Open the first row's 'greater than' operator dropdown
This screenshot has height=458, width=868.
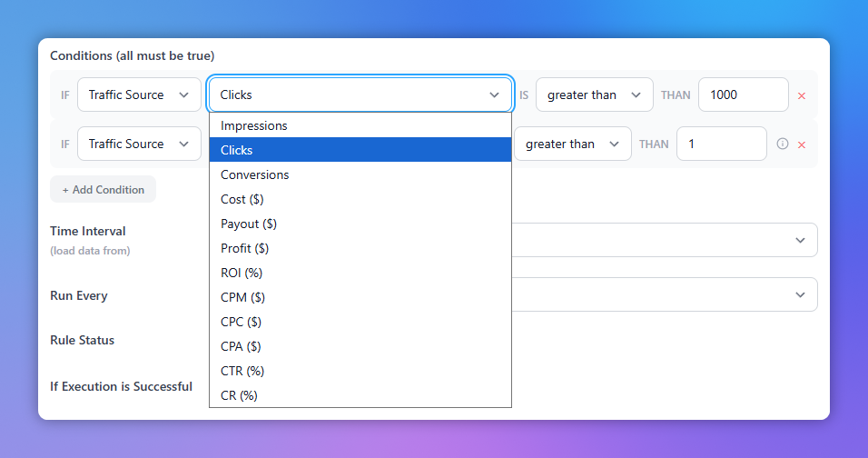[594, 95]
